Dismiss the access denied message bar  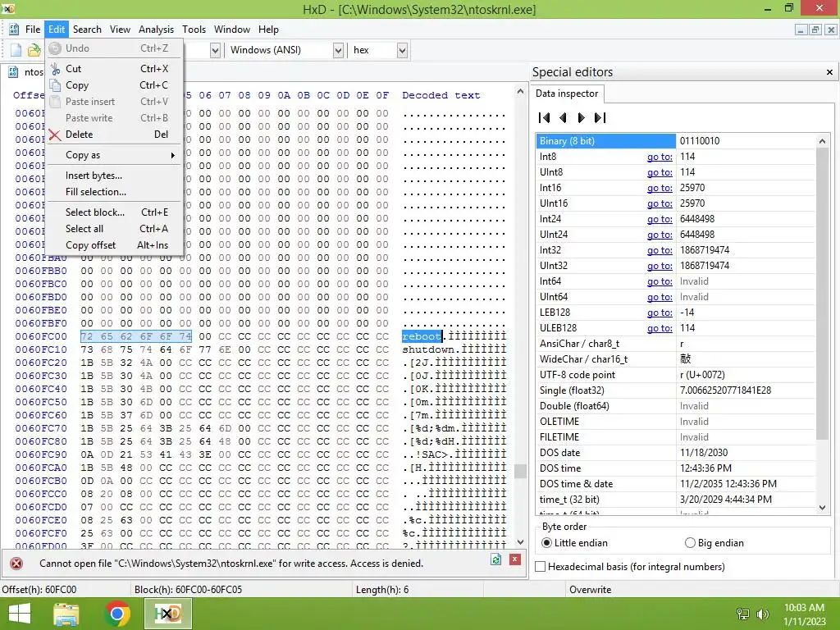(515, 559)
